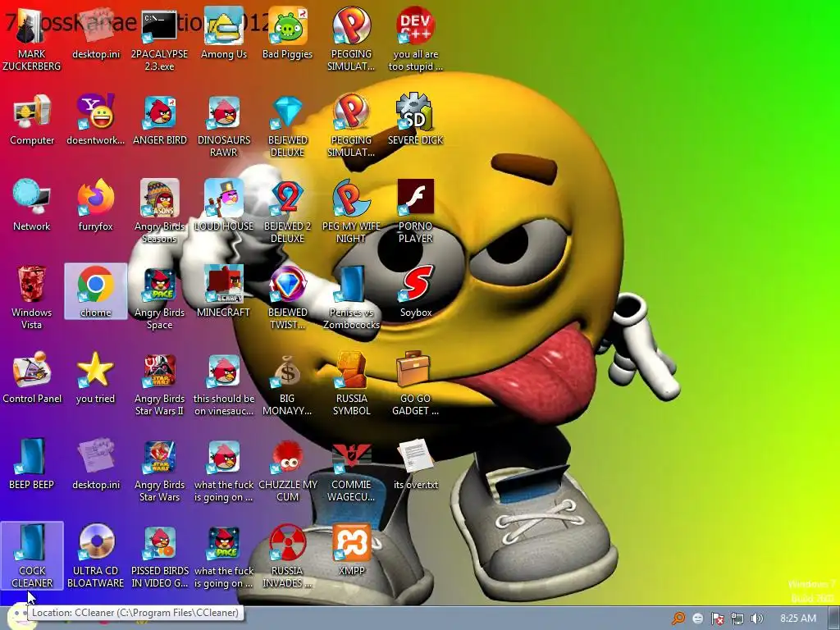The image size is (840, 630).
Task: Open the network tray icon
Action: pos(737,619)
